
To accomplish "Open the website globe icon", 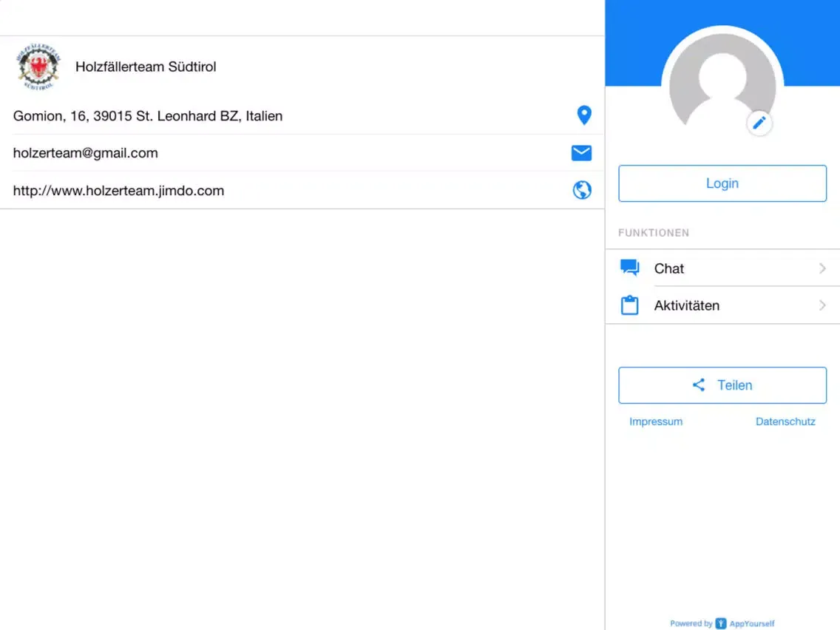I will coord(582,189).
